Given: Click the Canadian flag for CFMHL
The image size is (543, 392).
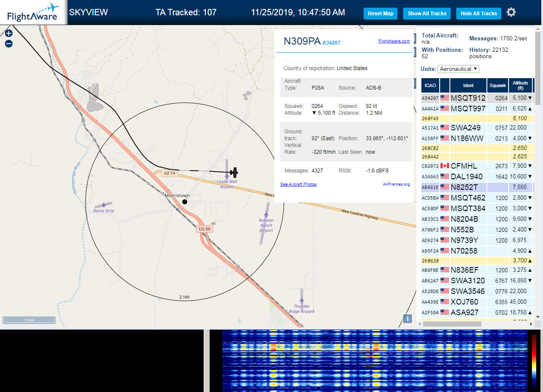Looking at the screenshot, I should (x=445, y=166).
